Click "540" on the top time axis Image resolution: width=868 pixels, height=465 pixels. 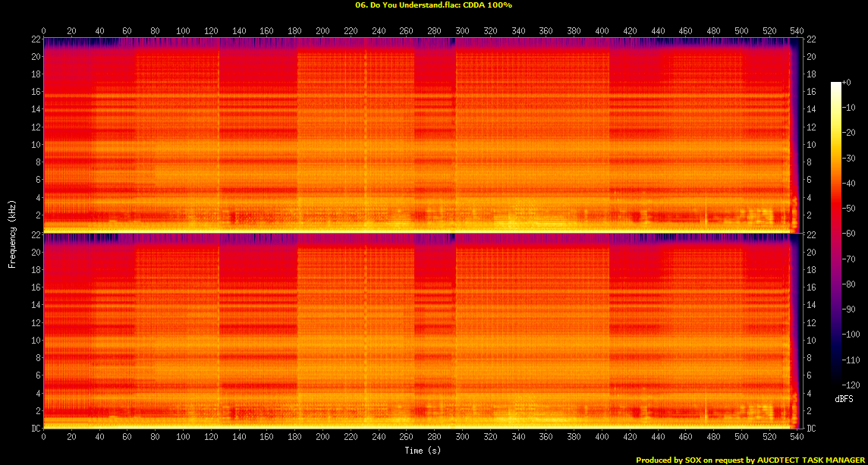point(797,30)
